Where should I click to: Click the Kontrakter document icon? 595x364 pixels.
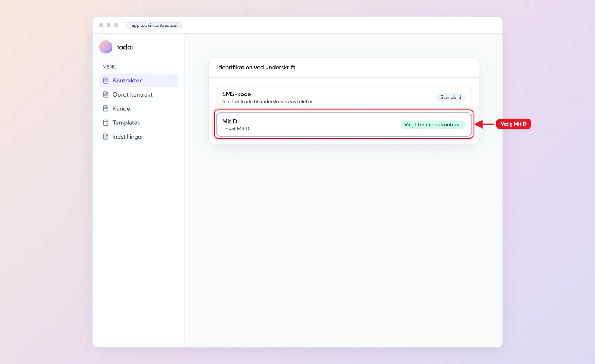(x=106, y=81)
